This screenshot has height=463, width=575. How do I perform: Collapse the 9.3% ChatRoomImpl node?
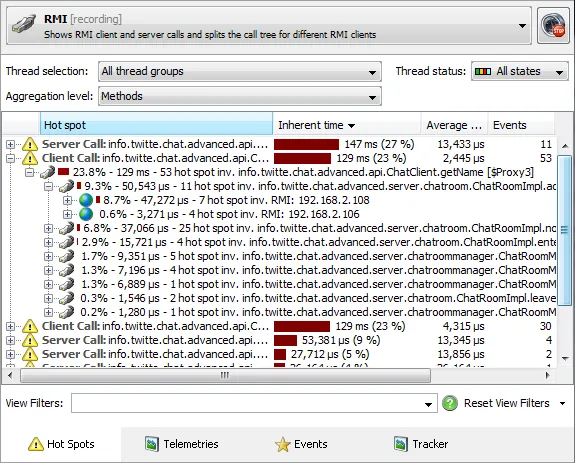(48, 187)
